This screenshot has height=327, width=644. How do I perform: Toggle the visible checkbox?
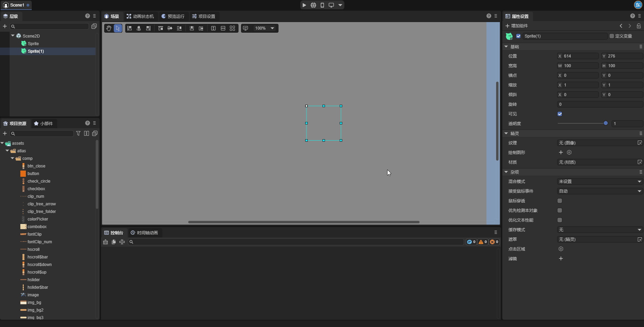coord(560,114)
